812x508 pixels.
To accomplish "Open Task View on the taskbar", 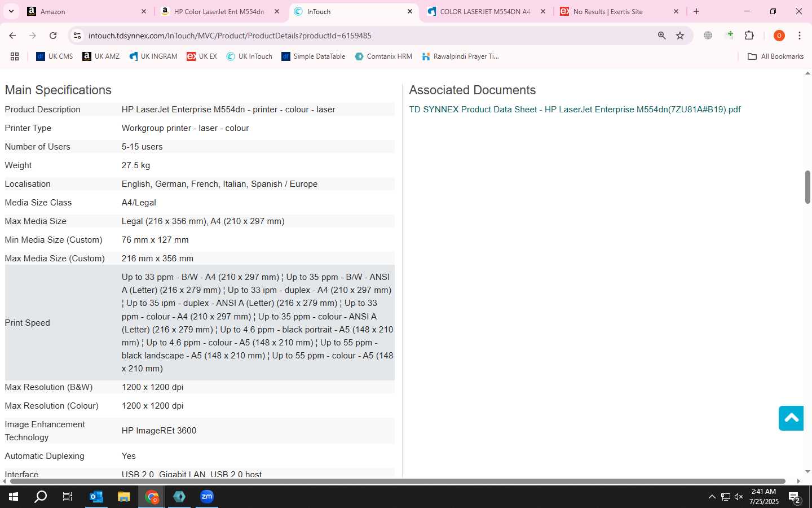I will click(68, 497).
